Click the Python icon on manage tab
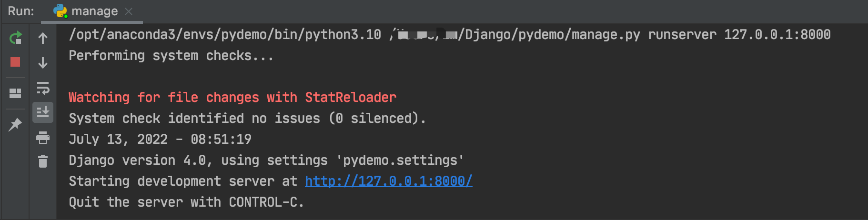The height and width of the screenshot is (220, 868). click(x=60, y=11)
